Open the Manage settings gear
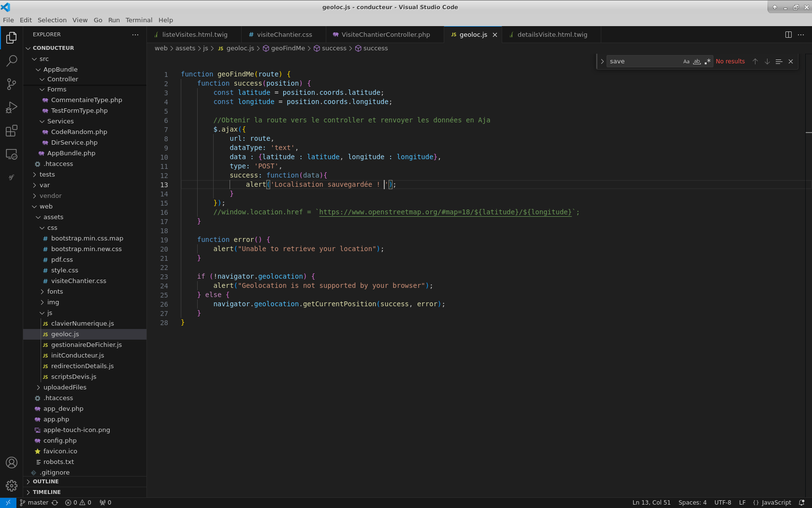The width and height of the screenshot is (812, 508). 12,486
